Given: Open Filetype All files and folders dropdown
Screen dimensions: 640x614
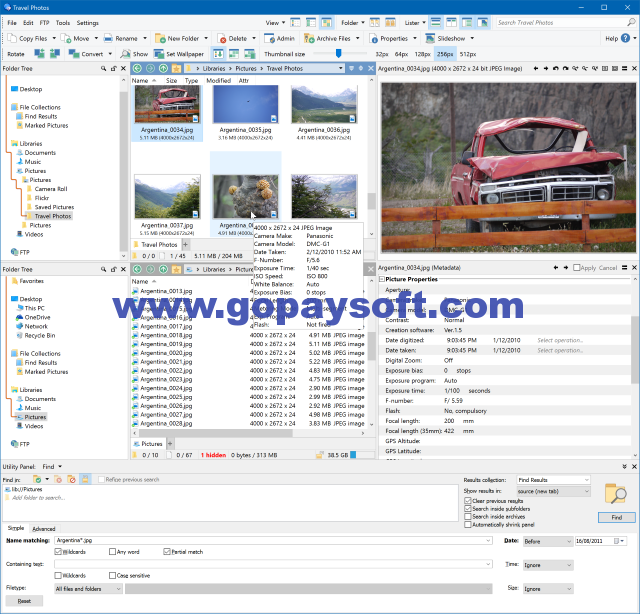Looking at the screenshot, I should click(x=88, y=589).
